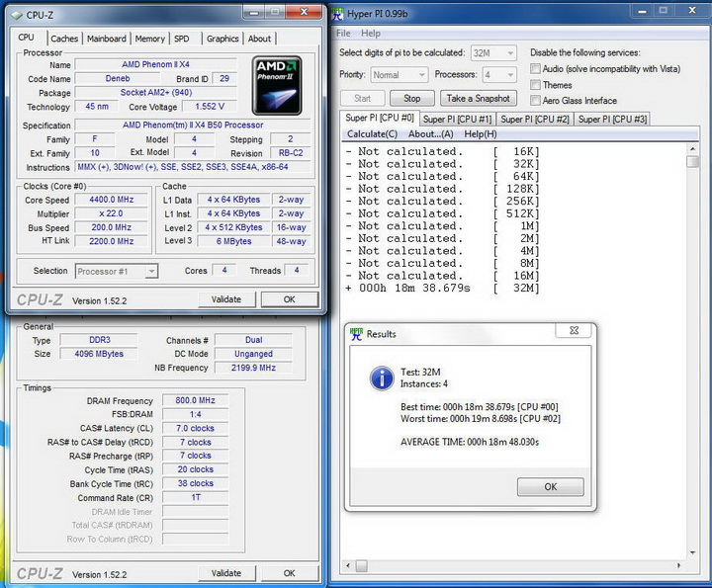
Task: Click the horizontal scrollbar thumb
Action: (362, 566)
